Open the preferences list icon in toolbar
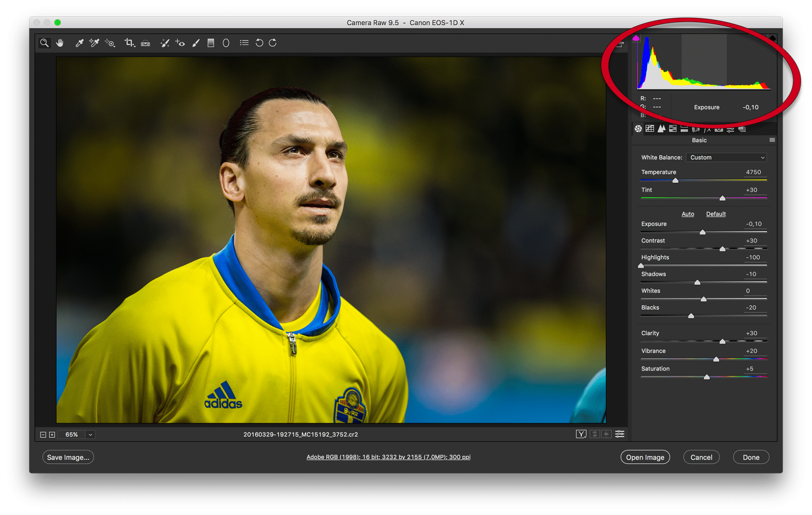 [x=244, y=43]
